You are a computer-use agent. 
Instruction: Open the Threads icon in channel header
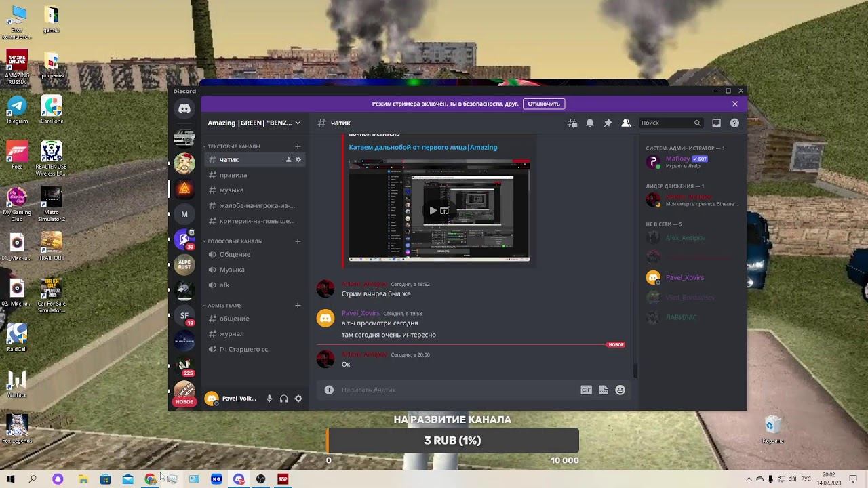(x=572, y=123)
